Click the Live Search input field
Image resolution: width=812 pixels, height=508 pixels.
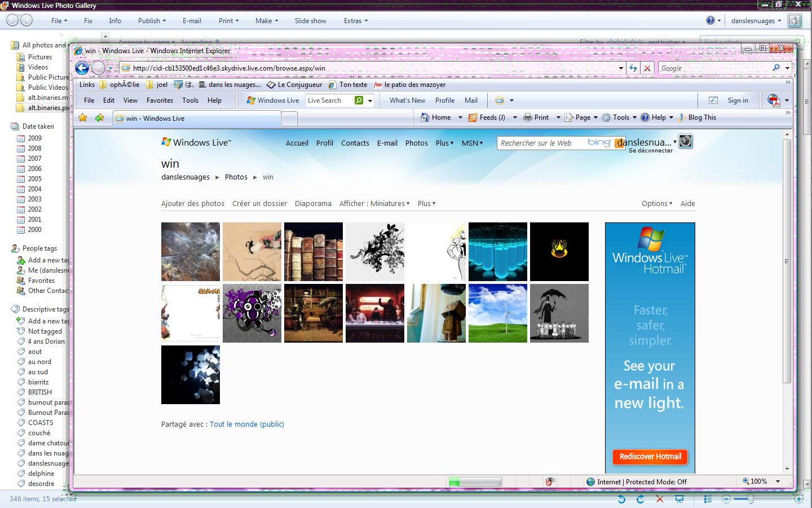coord(329,100)
